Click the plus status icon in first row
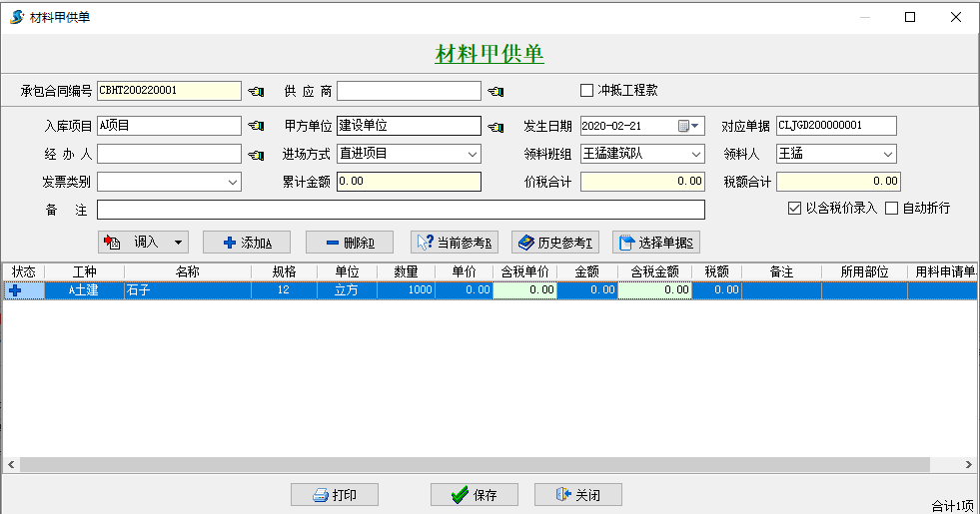This screenshot has height=514, width=980. click(x=15, y=290)
